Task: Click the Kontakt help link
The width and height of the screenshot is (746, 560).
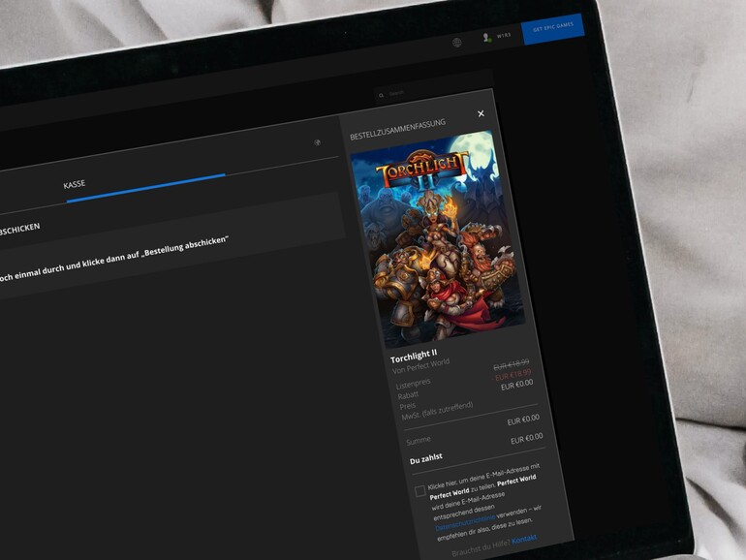Action: (x=524, y=537)
